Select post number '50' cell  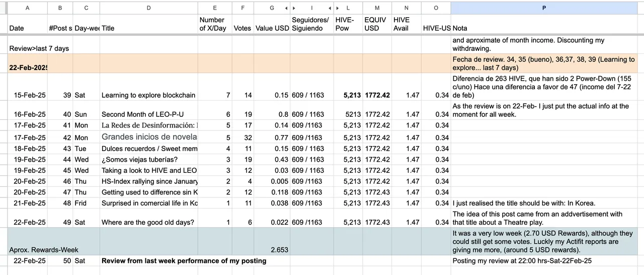[x=60, y=260]
